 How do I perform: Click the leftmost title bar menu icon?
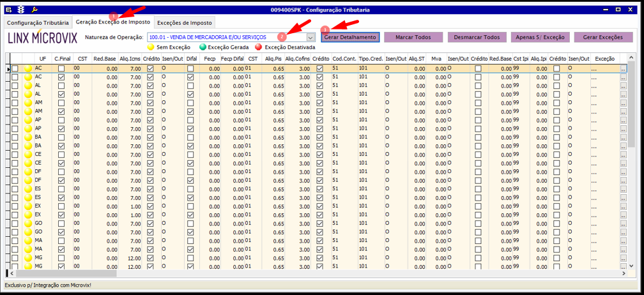[10, 10]
